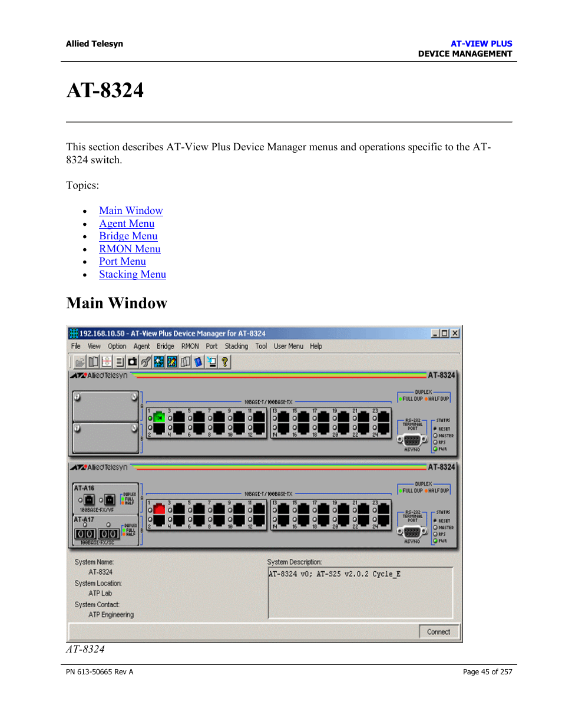Click the 100BASE-FX/SC module label
This screenshot has width=562, height=728.
[x=97, y=543]
